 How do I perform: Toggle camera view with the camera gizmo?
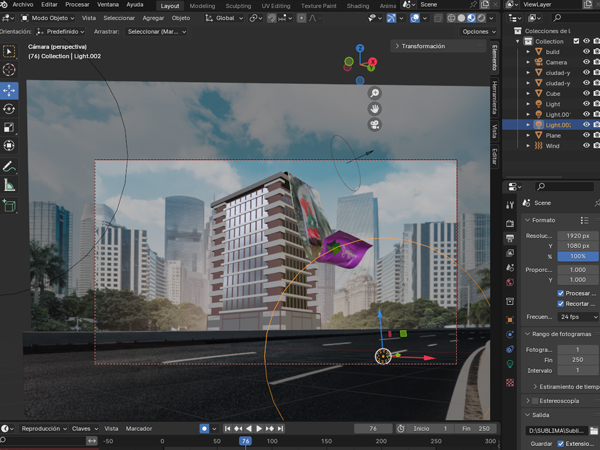pyautogui.click(x=374, y=124)
